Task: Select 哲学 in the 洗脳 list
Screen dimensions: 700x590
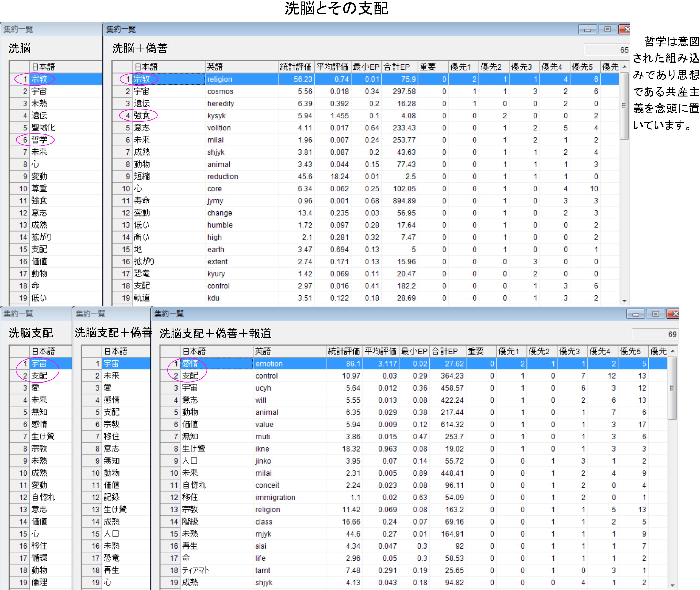Action: 40,140
